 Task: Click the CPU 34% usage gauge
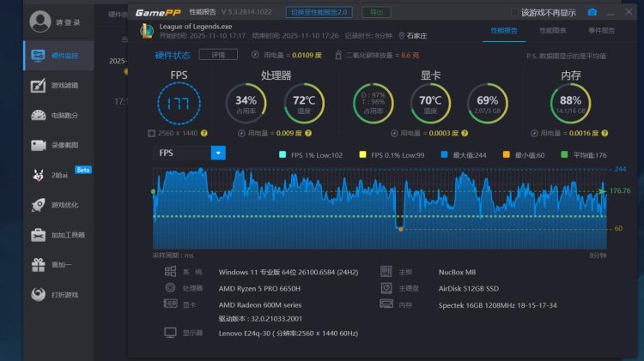coord(246,104)
